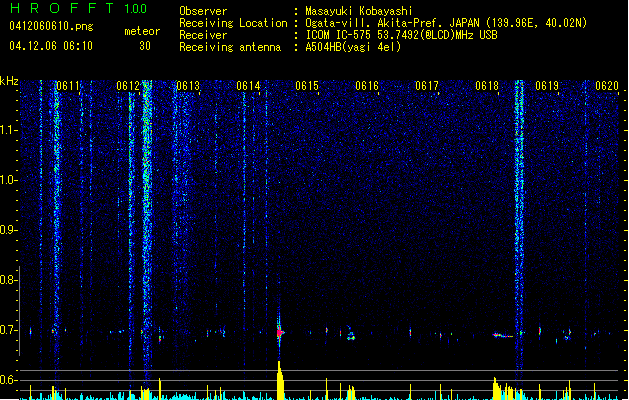Image resolution: width=629 pixels, height=400 pixels.
Task: Click the kHz axis unit label
Action: pyautogui.click(x=9, y=81)
